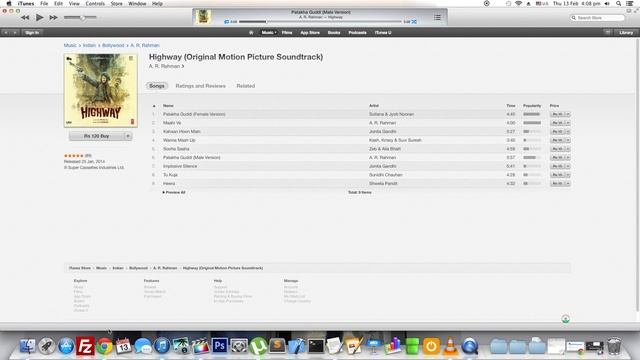Click Preview All below the song list

tap(174, 192)
